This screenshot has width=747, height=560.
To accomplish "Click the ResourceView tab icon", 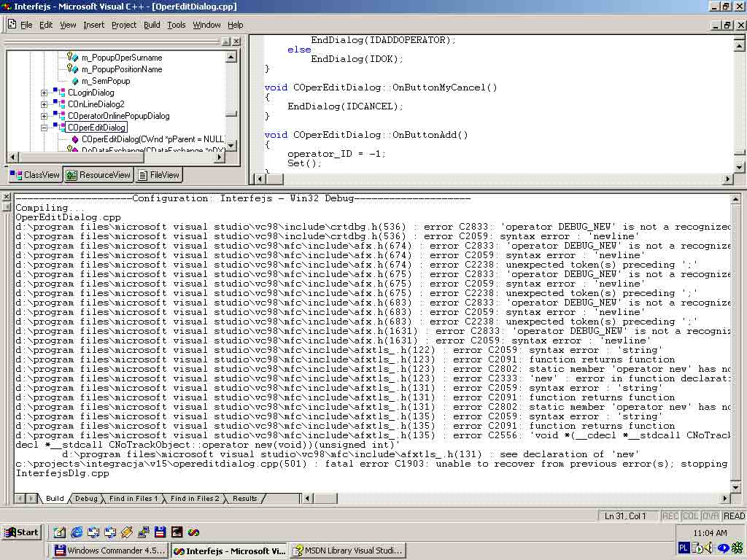I will 71,175.
